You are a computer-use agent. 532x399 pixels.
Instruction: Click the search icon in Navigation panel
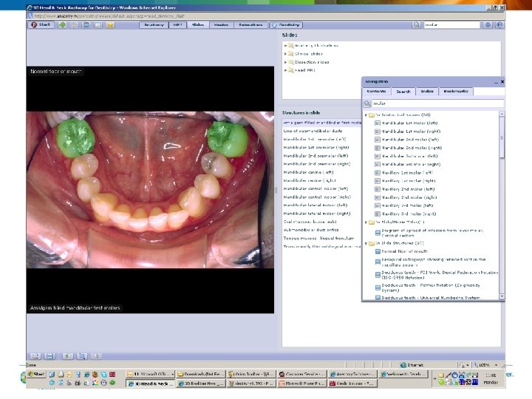point(366,103)
